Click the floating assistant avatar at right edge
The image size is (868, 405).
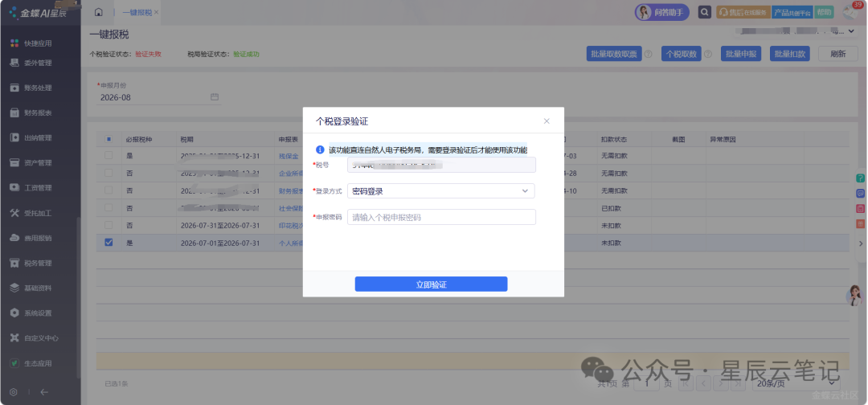[855, 296]
